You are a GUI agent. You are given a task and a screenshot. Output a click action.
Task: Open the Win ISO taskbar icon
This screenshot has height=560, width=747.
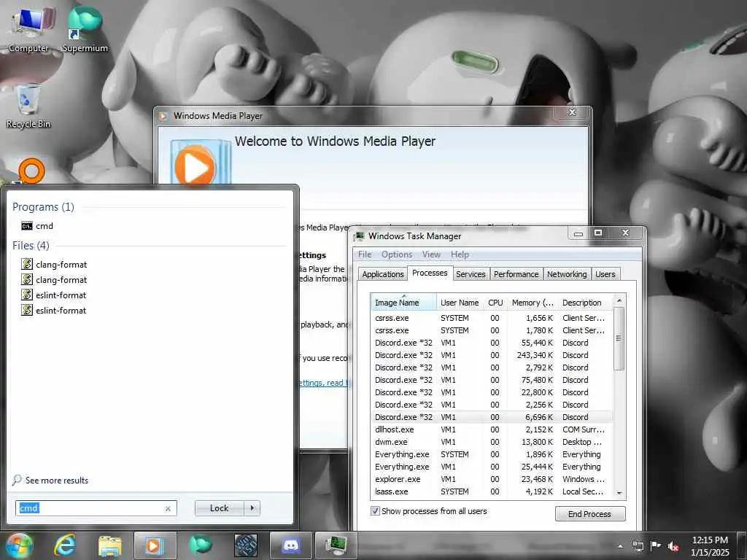[x=246, y=545]
